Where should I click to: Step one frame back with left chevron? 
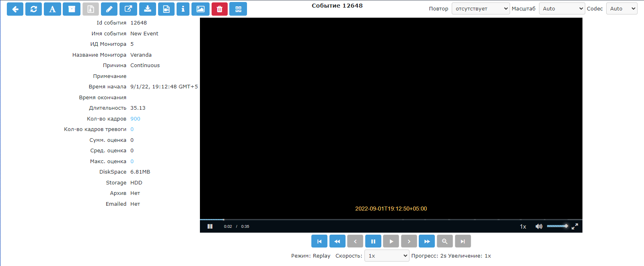355,241
